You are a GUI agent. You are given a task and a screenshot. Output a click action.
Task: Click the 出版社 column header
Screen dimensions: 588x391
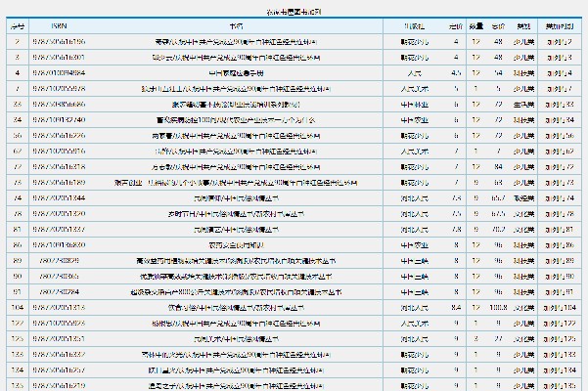tap(415, 26)
